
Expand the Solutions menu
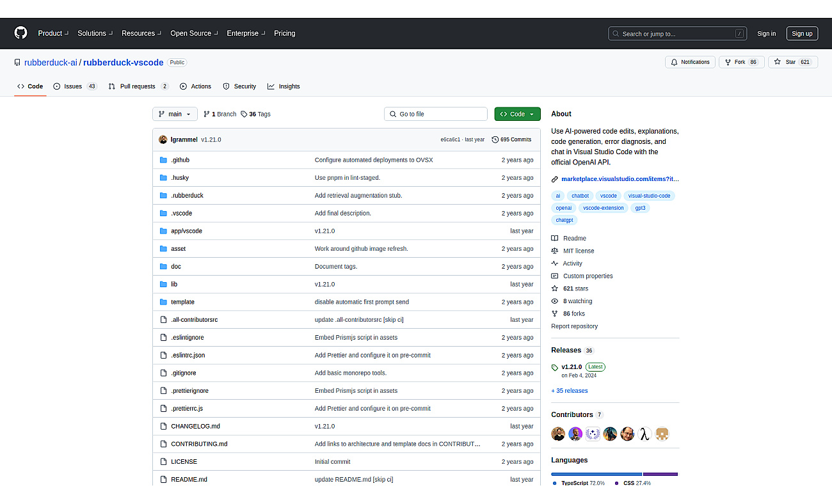pyautogui.click(x=95, y=33)
